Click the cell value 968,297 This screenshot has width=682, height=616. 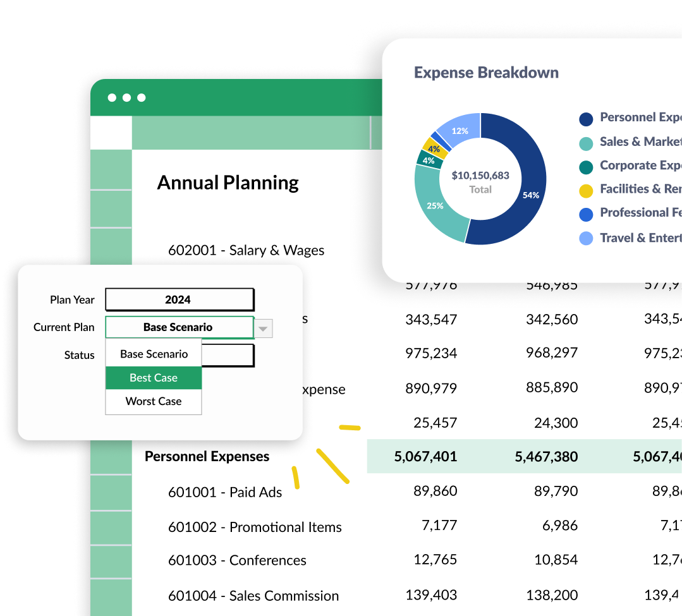(552, 353)
